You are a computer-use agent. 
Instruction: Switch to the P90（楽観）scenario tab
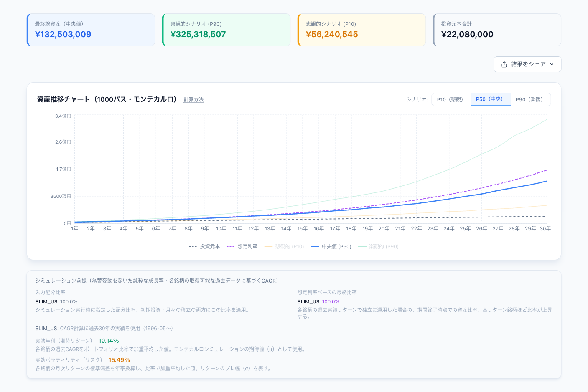[x=530, y=99]
